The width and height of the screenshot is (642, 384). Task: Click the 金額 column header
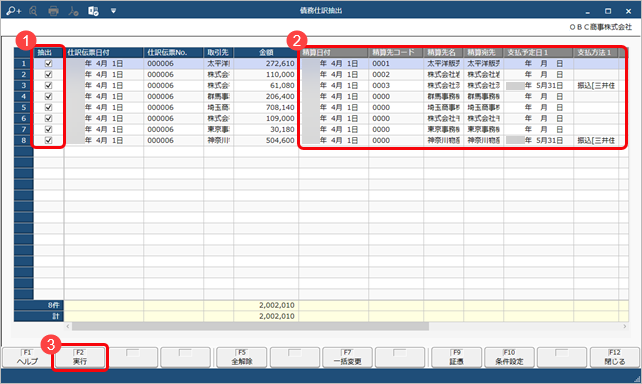pyautogui.click(x=266, y=52)
